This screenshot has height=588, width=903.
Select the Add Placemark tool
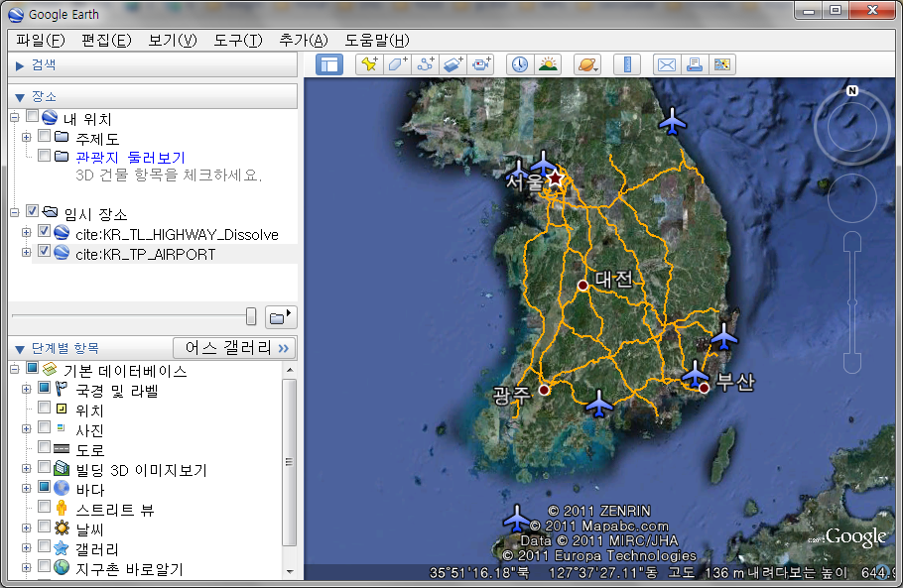pyautogui.click(x=368, y=63)
